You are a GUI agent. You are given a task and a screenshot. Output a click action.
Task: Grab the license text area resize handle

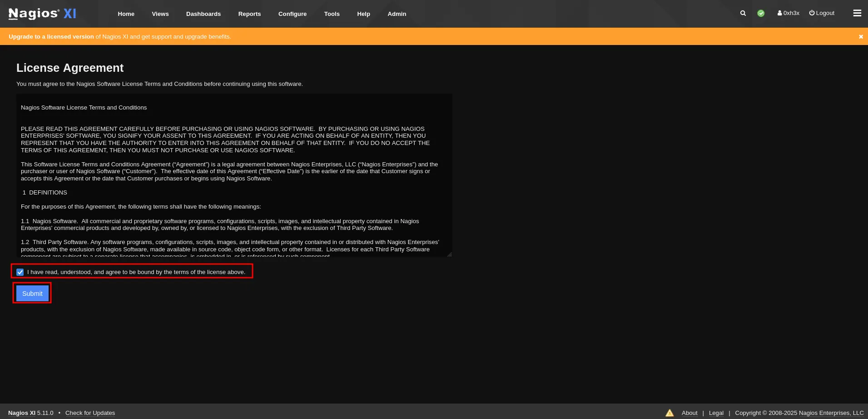(x=450, y=254)
